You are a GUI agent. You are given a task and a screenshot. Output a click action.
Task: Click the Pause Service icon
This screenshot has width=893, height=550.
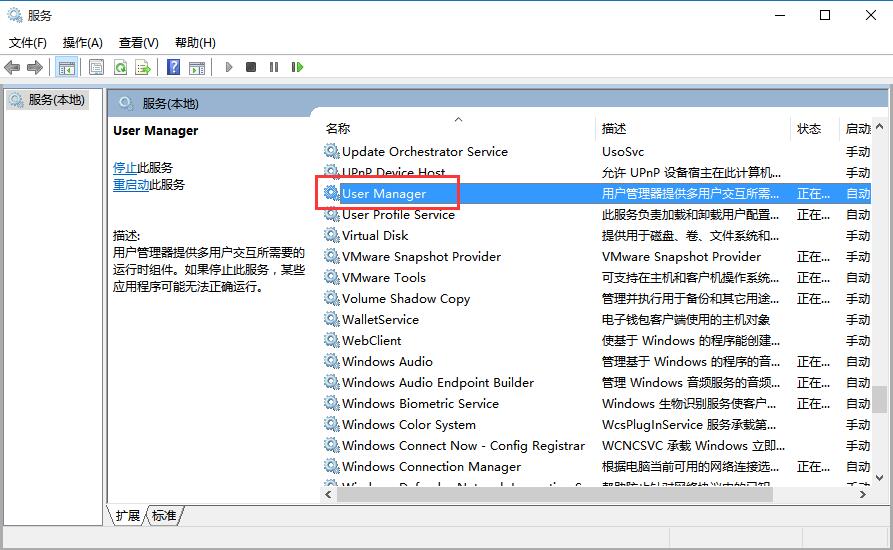click(x=274, y=67)
